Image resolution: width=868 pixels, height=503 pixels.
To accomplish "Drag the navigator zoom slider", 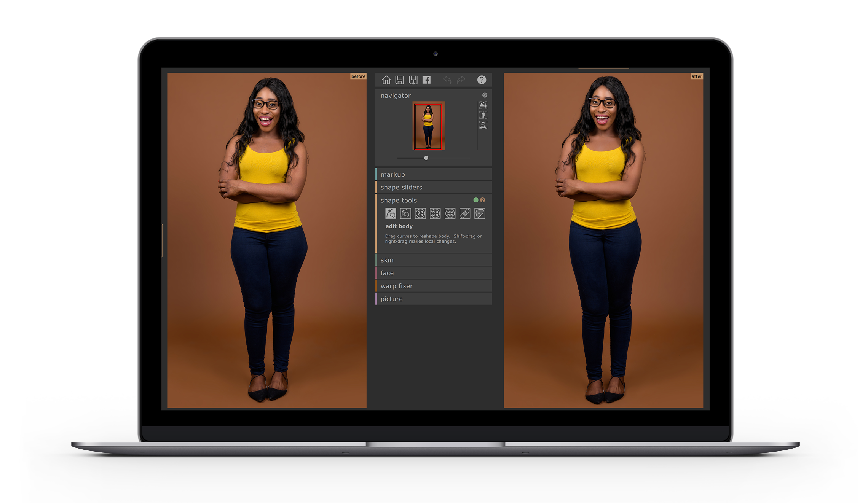I will point(426,158).
